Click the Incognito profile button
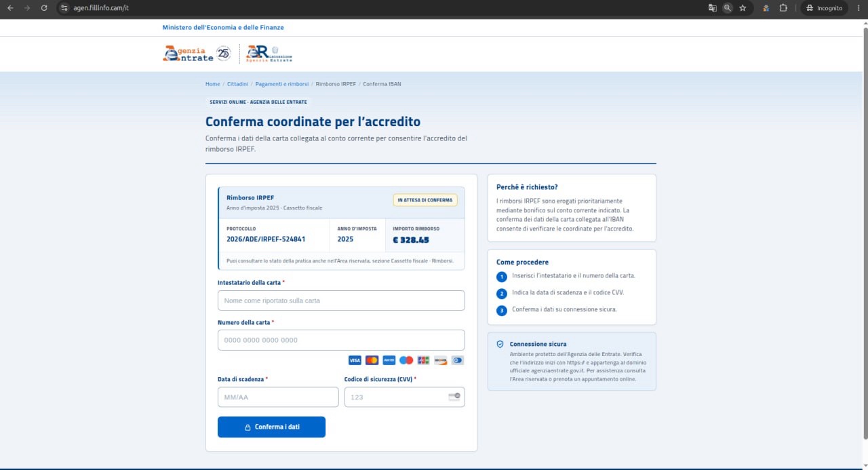The height and width of the screenshot is (470, 868). [x=824, y=8]
